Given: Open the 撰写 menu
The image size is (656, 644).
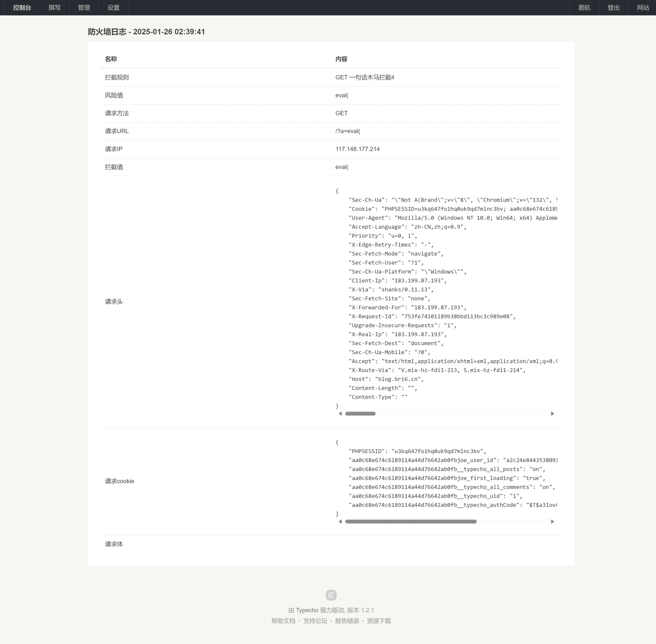Looking at the screenshot, I should coord(55,7).
